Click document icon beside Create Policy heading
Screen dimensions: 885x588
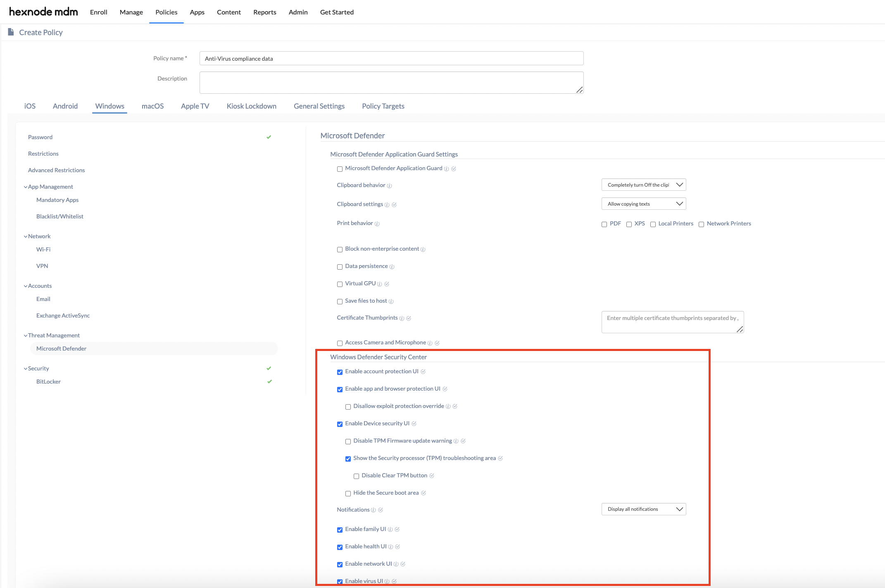11,32
